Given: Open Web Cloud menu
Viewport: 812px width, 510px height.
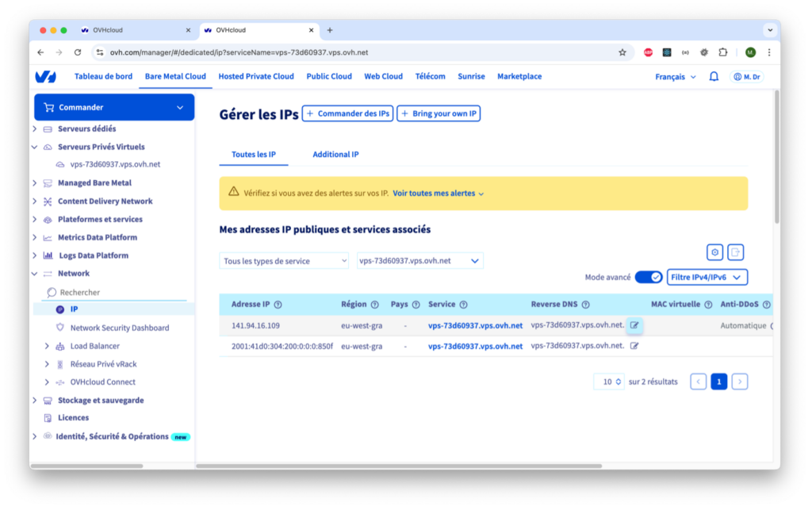Looking at the screenshot, I should pos(383,76).
